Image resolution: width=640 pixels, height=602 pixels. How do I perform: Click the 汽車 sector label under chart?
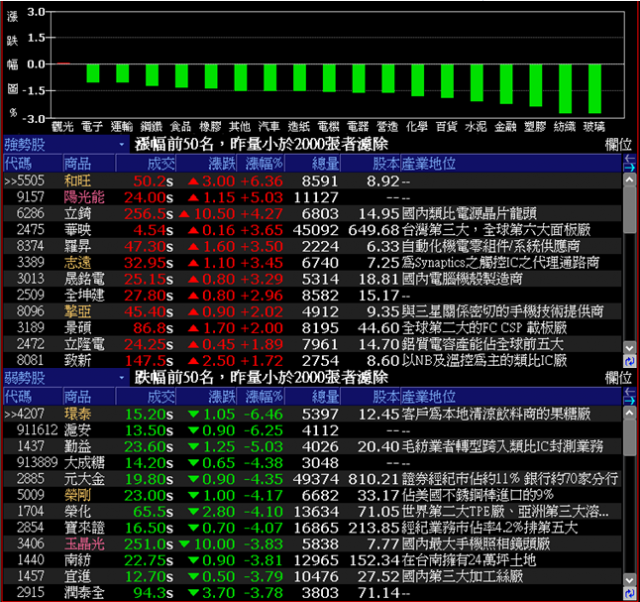pyautogui.click(x=269, y=127)
